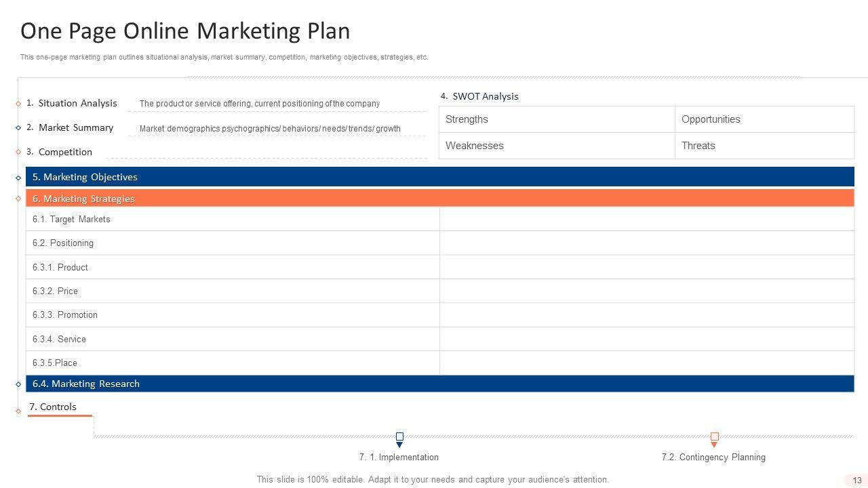Select the Opportunities cell in SWOT table

point(764,119)
